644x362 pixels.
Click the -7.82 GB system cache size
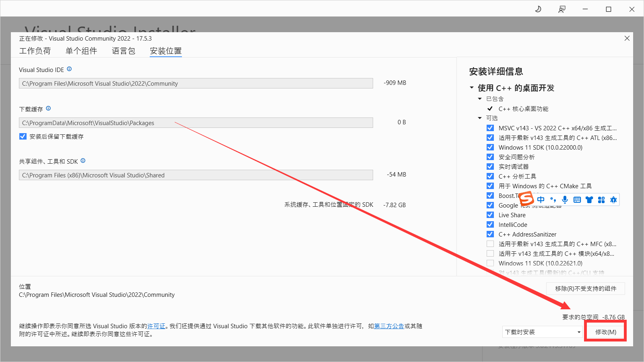(394, 205)
